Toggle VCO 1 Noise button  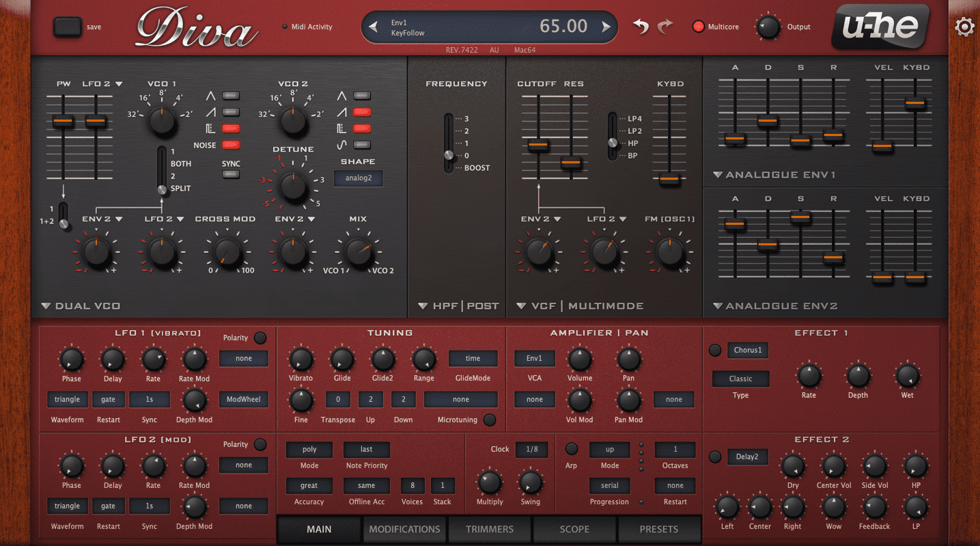click(232, 145)
